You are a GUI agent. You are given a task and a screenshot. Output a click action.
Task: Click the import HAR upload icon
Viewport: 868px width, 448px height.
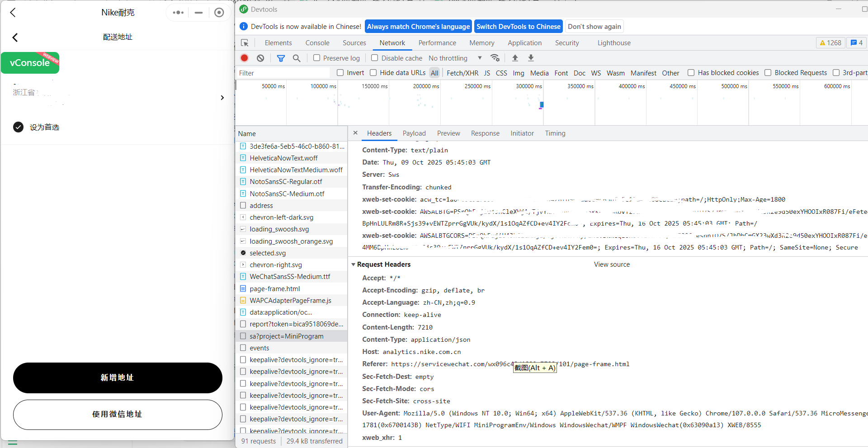point(515,58)
